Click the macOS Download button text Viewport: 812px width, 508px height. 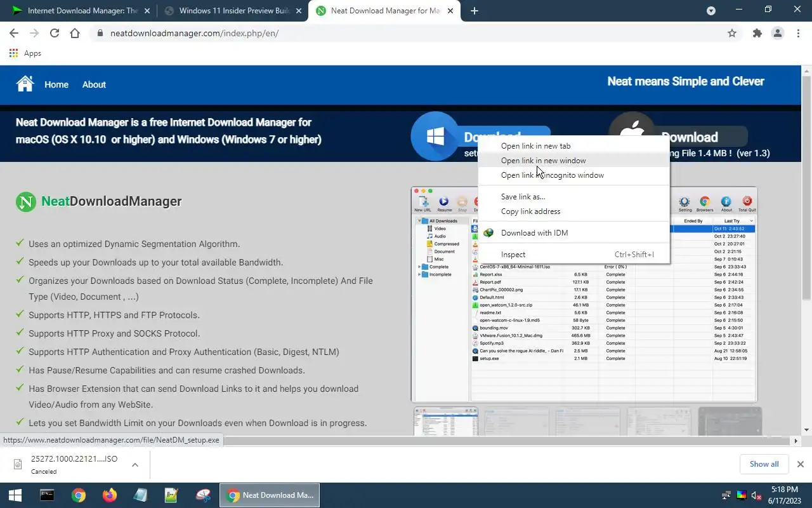point(690,137)
